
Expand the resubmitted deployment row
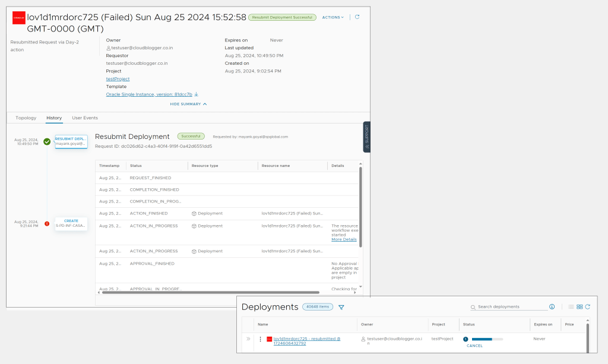248,339
